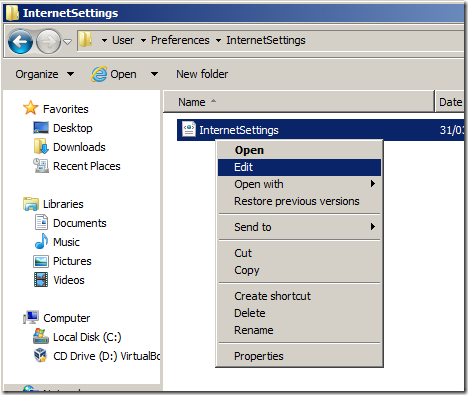Screen dimensions: 468x395
Task: Open recent pages dropdown beside Forward
Action: click(x=68, y=42)
